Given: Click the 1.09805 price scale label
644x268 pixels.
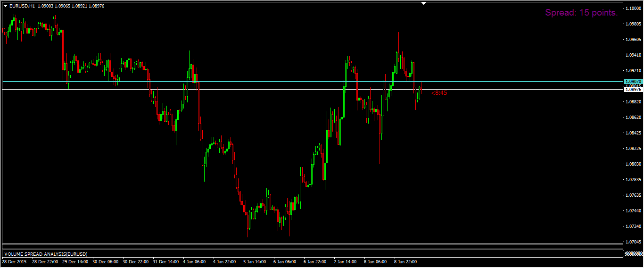Looking at the screenshot, I should 634,24.
